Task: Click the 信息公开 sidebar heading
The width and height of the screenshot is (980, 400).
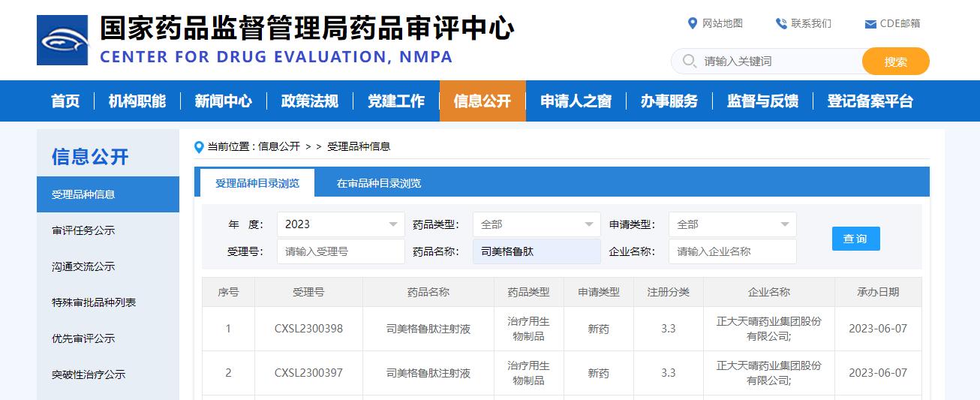Action: point(90,156)
